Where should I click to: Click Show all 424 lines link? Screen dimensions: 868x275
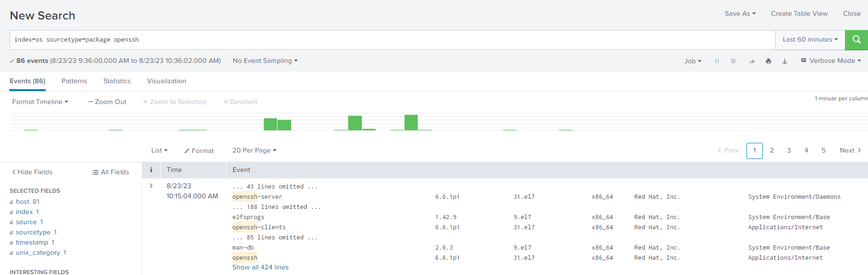coord(260,268)
